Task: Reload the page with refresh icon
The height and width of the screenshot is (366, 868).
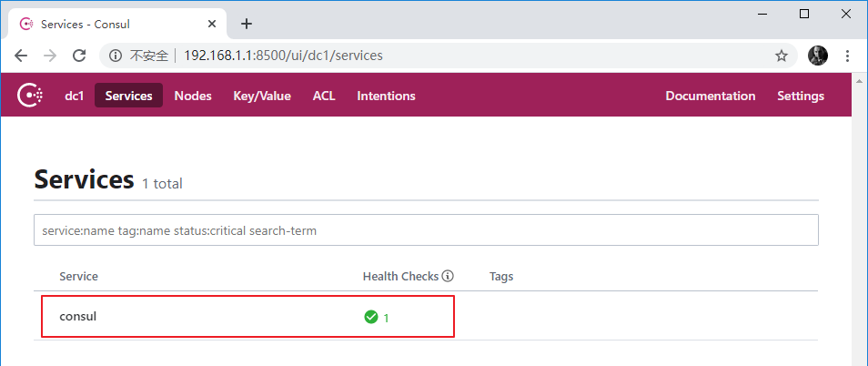Action: pos(80,56)
